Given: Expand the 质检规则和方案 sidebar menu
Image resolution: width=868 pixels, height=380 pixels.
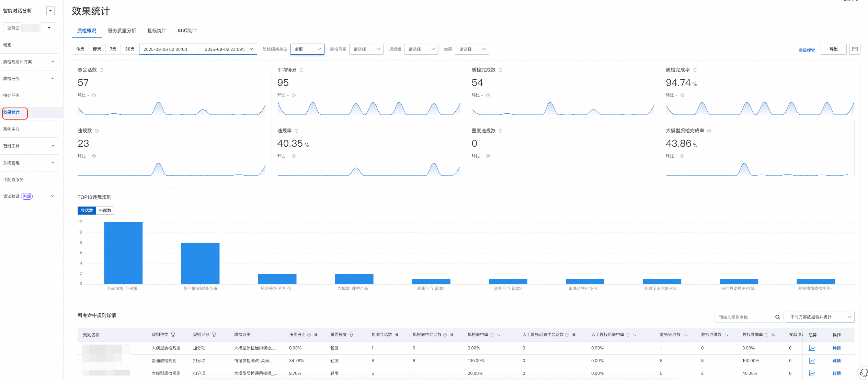Looking at the screenshot, I should (28, 62).
